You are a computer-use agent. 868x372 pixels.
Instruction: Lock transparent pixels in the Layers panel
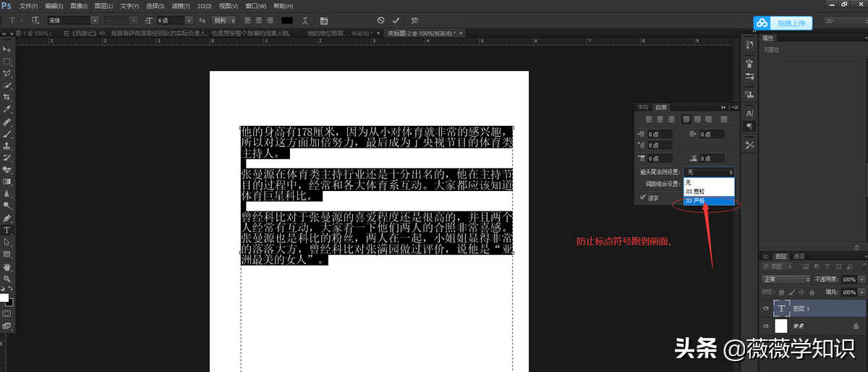pyautogui.click(x=780, y=291)
